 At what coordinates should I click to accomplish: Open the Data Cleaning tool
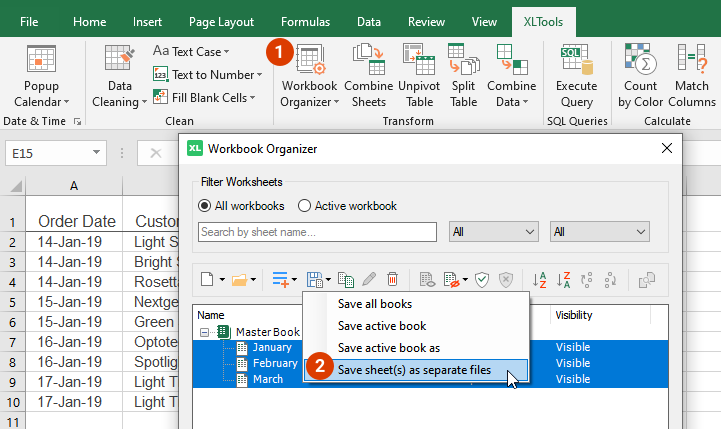pos(119,76)
